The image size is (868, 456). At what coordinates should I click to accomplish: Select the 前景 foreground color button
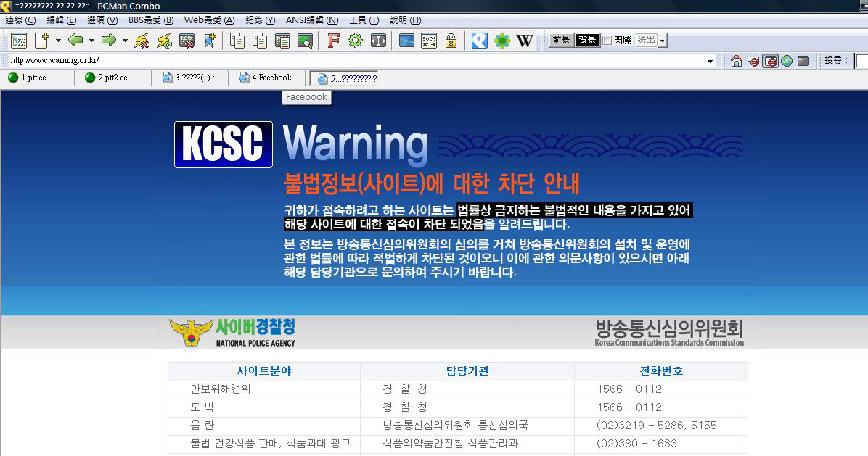point(561,41)
